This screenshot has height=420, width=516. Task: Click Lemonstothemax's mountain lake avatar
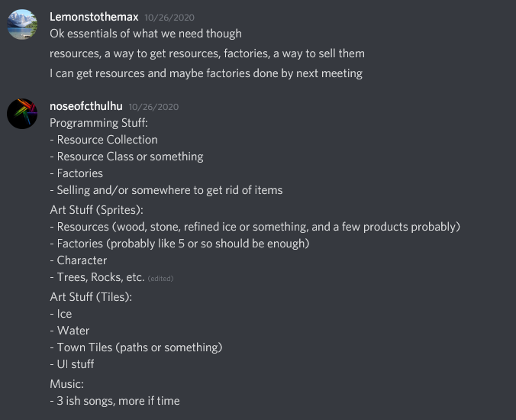(x=22, y=24)
